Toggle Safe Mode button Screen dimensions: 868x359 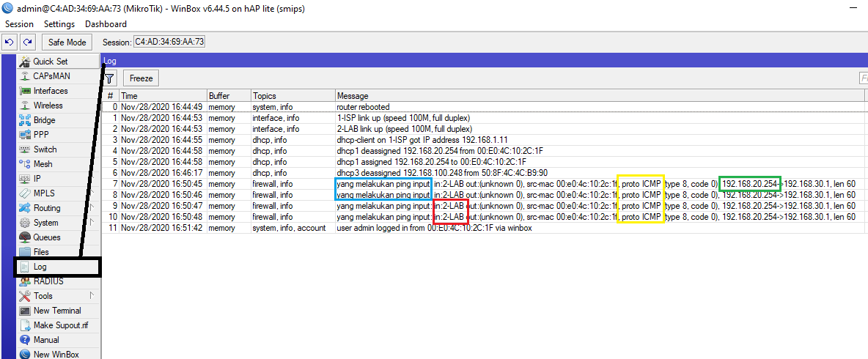(x=67, y=42)
